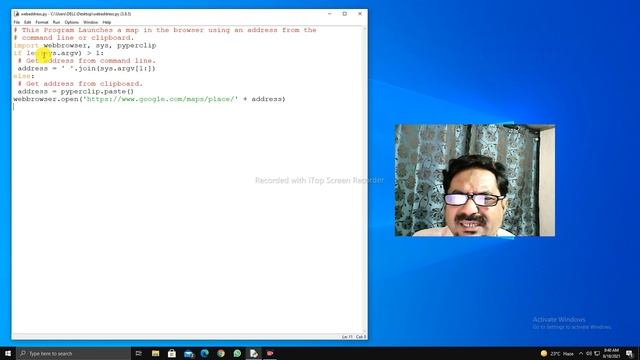
Task: Maximize the IDLE editor window
Action: 345,13
